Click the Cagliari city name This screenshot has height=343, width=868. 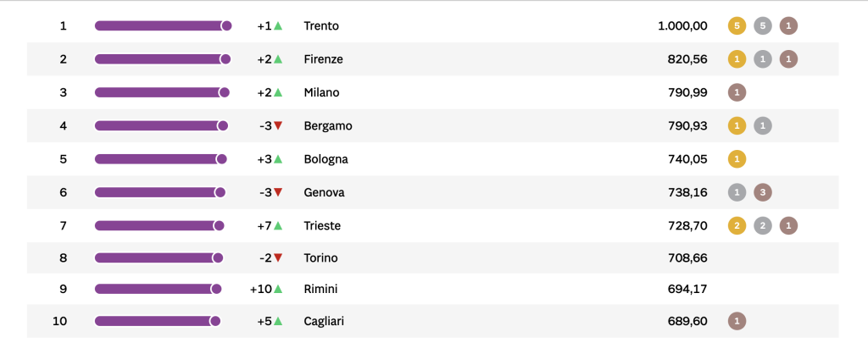click(324, 321)
